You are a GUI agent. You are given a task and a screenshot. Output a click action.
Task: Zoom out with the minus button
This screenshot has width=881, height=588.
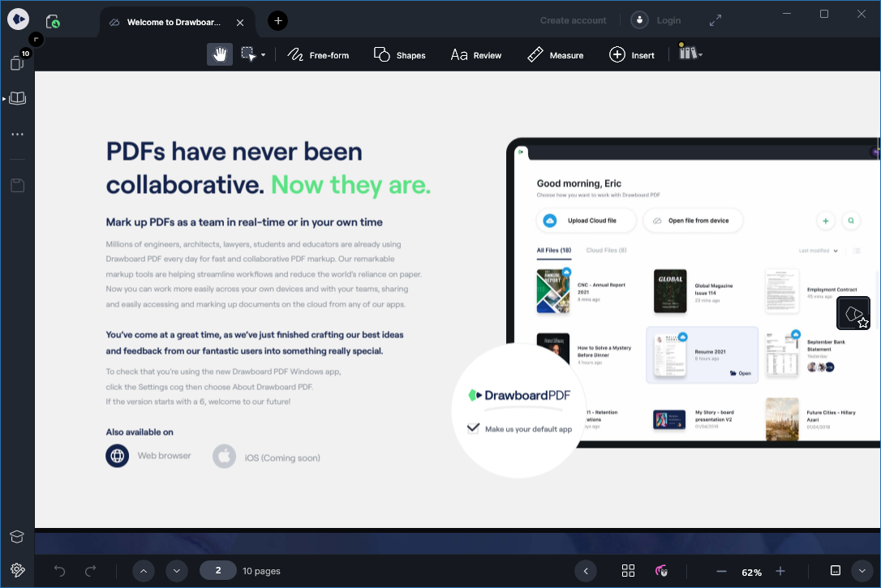721,572
